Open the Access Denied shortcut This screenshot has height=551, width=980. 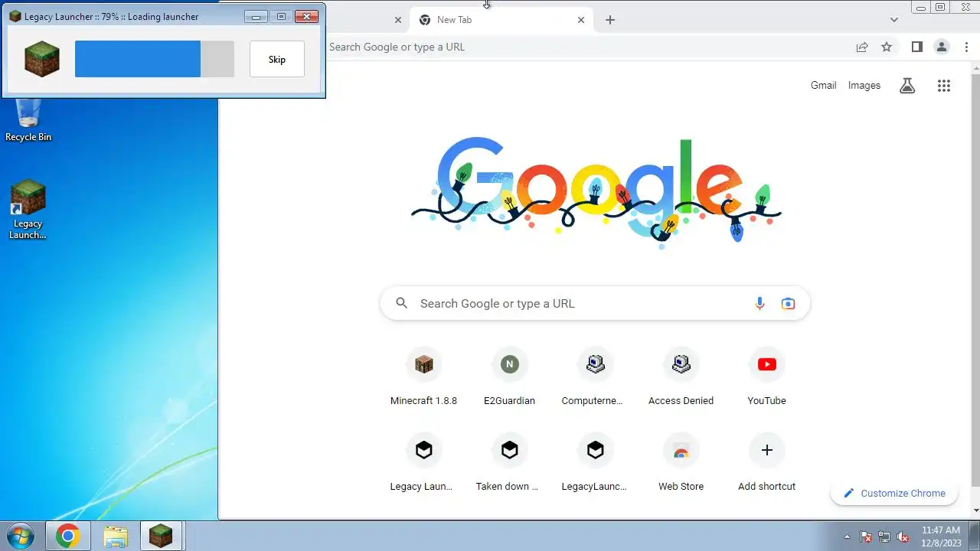681,377
